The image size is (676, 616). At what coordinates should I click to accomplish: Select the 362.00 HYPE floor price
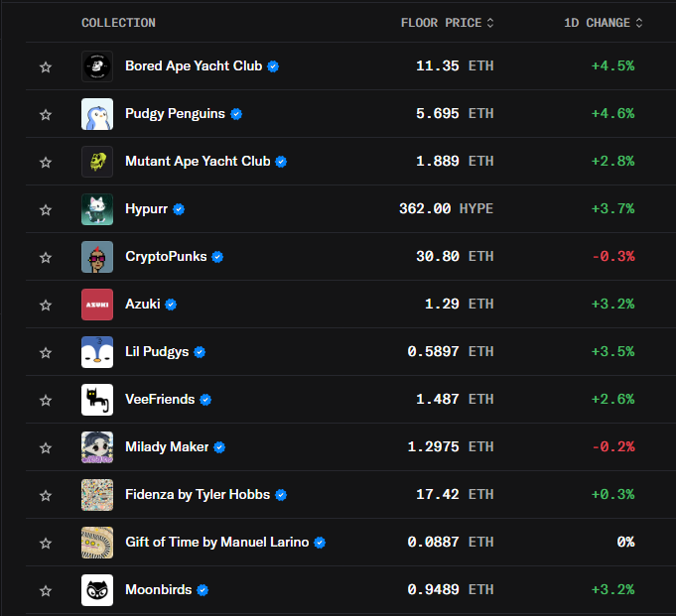pos(447,209)
